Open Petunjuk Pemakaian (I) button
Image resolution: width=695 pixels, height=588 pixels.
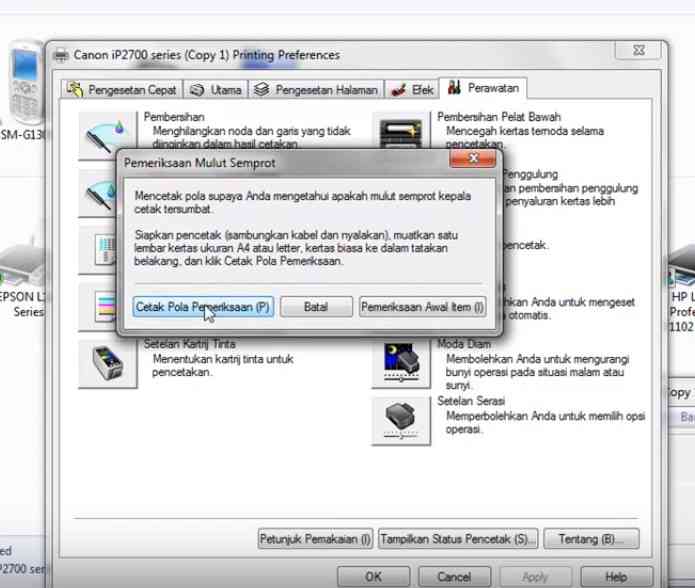[315, 539]
